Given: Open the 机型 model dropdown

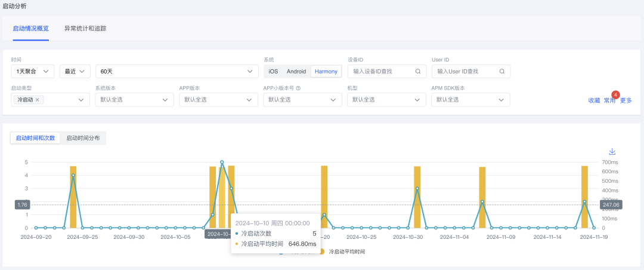Looking at the screenshot, I should point(386,100).
